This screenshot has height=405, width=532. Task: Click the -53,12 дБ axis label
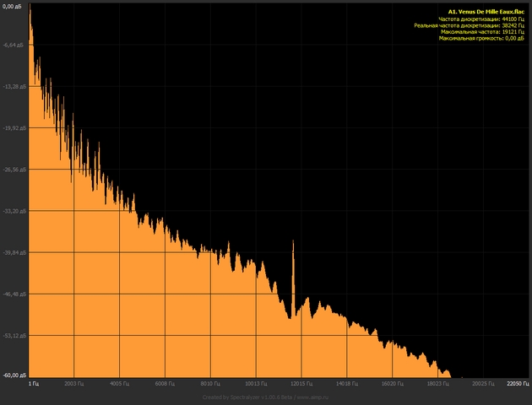pyautogui.click(x=14, y=335)
